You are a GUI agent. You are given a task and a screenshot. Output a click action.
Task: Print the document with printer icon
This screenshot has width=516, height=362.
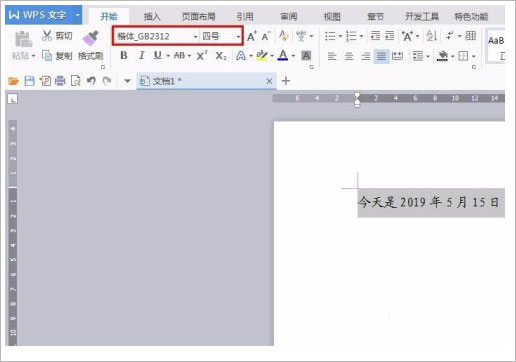tap(60, 81)
